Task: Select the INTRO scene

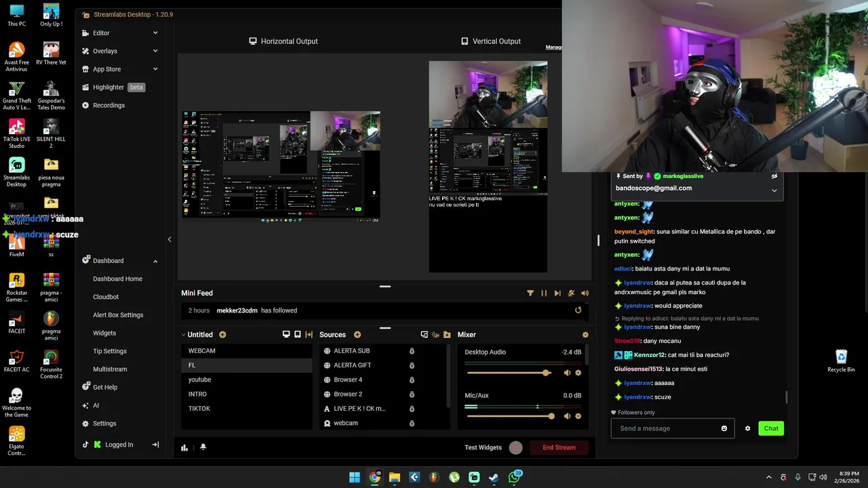Action: (x=247, y=394)
